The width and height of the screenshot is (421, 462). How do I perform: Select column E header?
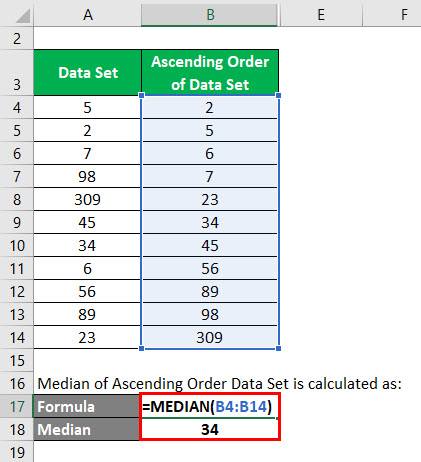(x=321, y=14)
